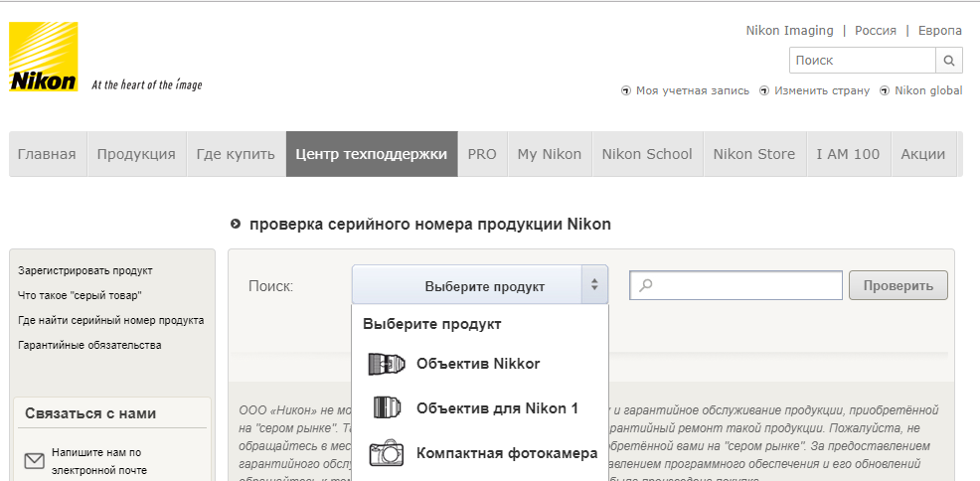
Task: Click the Проверить button
Action: (x=898, y=285)
